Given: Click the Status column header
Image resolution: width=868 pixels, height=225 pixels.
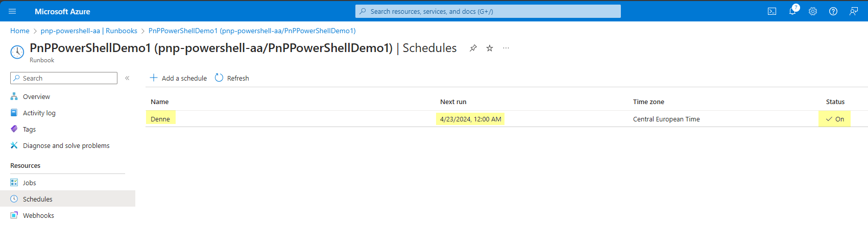Looking at the screenshot, I should [835, 102].
